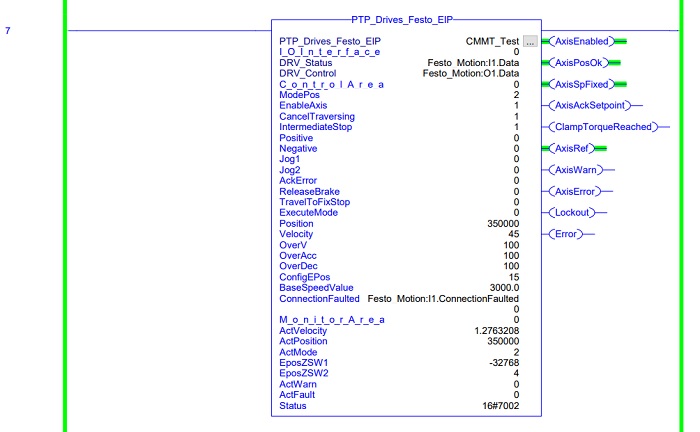Click the ActWarn parameter label

298,384
